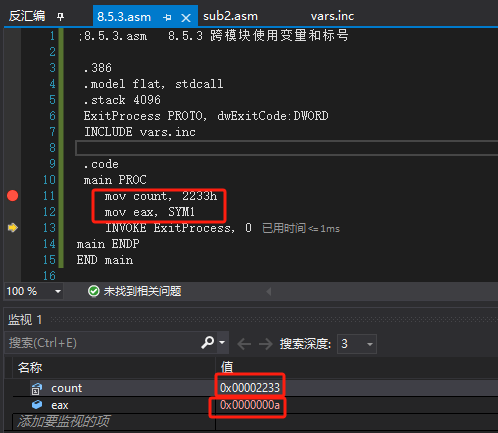Screen dimensions: 498x433
Task: Click the 未找到相关问题 status text
Action: 142,291
